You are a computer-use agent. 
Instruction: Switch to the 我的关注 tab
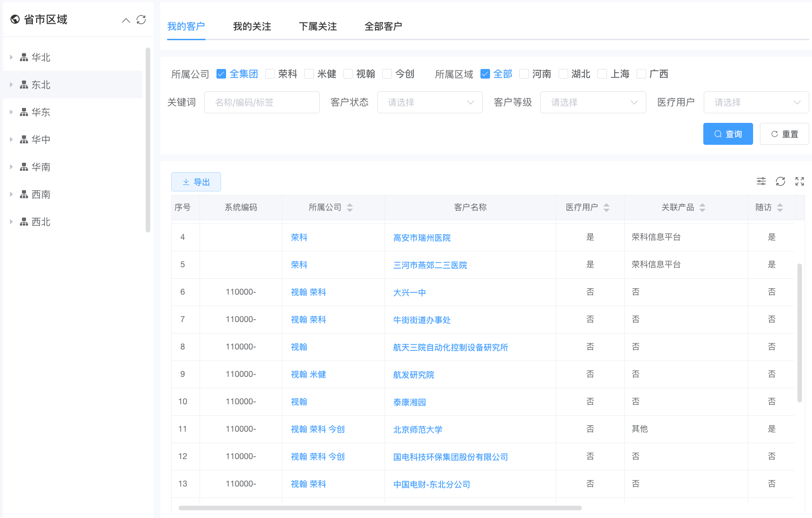tap(252, 26)
